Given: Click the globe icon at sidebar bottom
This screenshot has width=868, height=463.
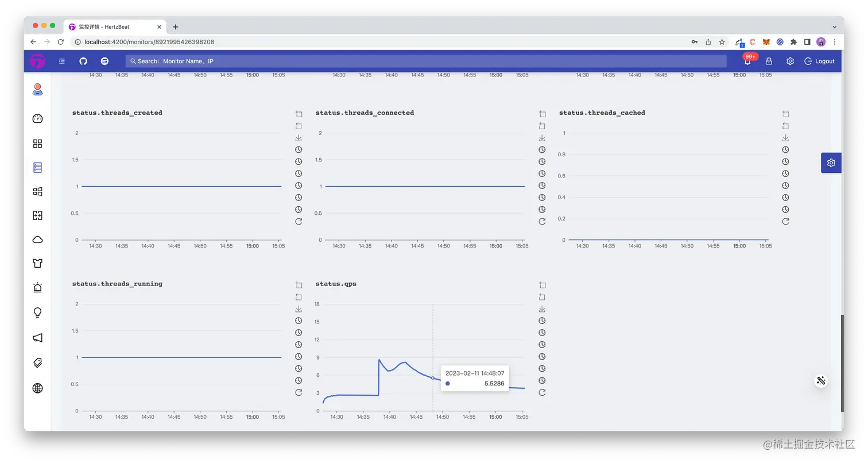Looking at the screenshot, I should pyautogui.click(x=37, y=388).
